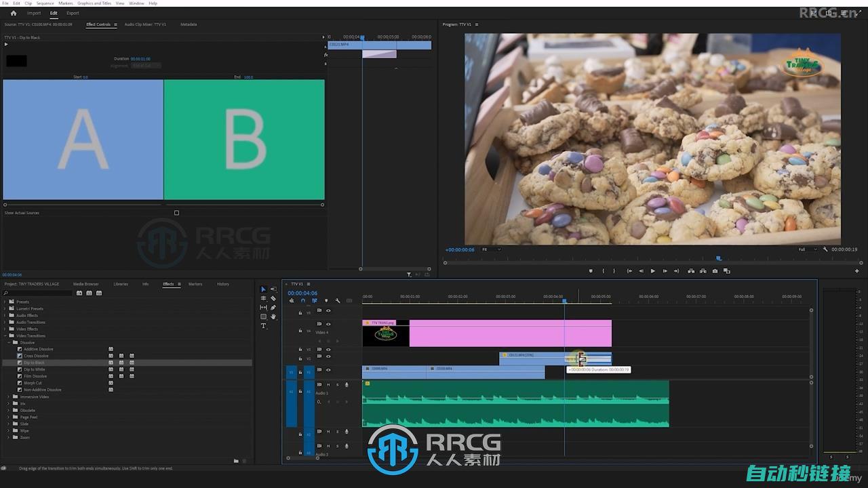Toggle Show Actual Sources checkbox
Image resolution: width=868 pixels, height=488 pixels.
pyautogui.click(x=177, y=213)
